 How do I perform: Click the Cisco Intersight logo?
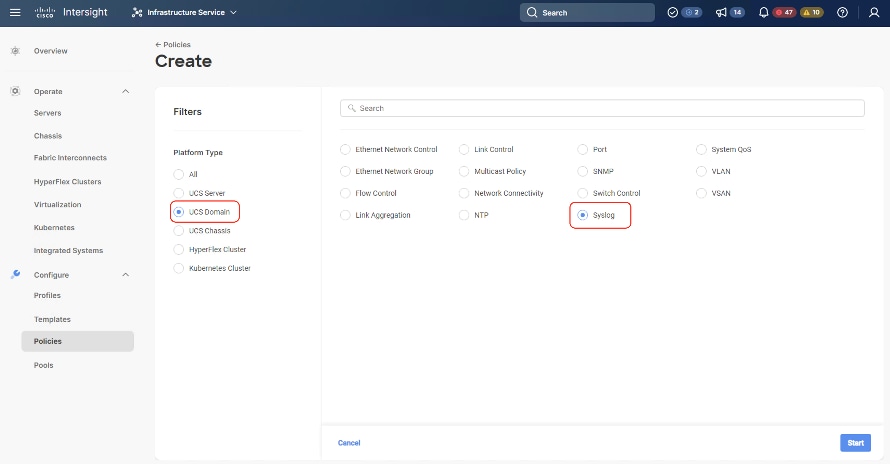pos(71,12)
